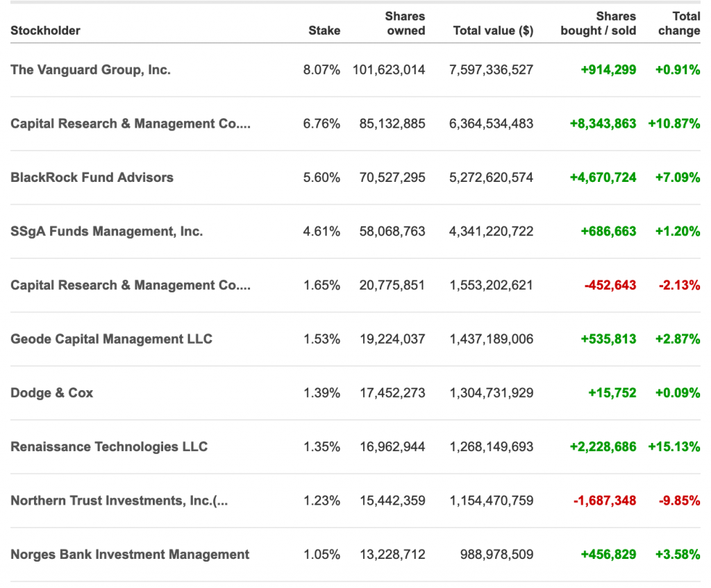Select shares owned 19,224,037
The height and width of the screenshot is (588, 711).
392,339
